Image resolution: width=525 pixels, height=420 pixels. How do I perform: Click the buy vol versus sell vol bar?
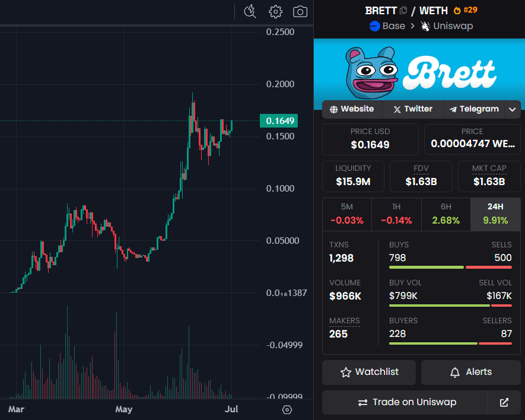(450, 306)
